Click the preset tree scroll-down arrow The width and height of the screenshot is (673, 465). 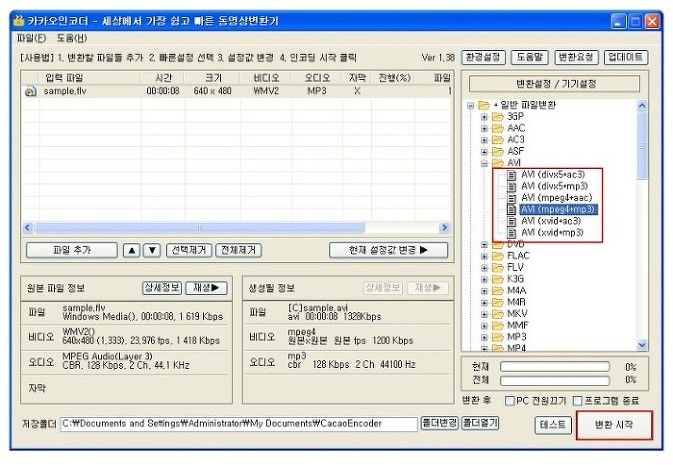click(x=642, y=345)
